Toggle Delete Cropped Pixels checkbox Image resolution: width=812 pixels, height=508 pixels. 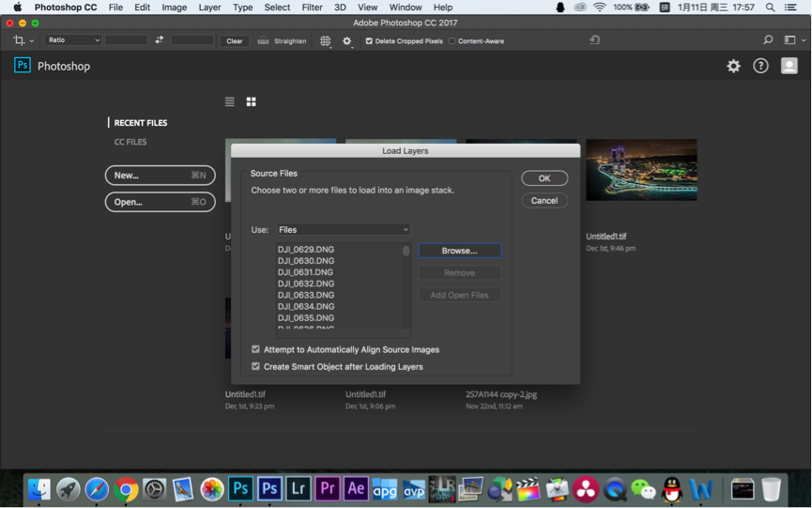point(369,41)
